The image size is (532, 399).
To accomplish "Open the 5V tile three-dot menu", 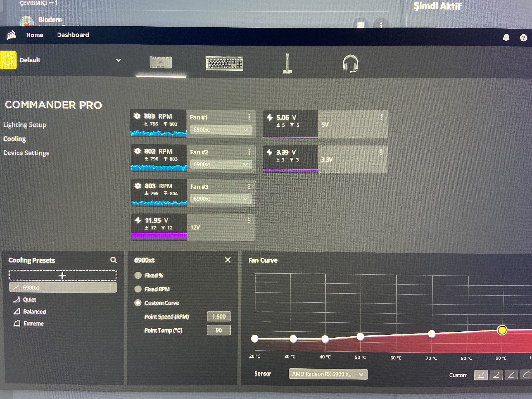I will [x=382, y=117].
